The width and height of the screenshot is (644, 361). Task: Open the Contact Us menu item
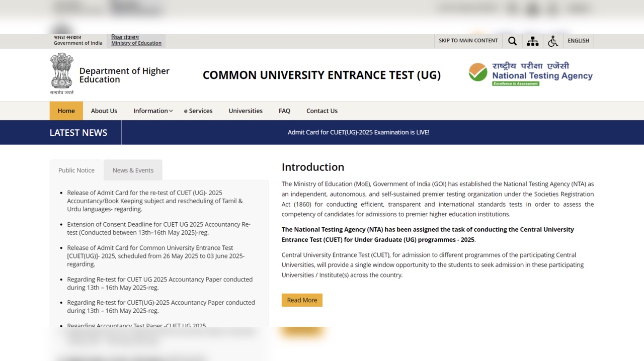click(322, 111)
